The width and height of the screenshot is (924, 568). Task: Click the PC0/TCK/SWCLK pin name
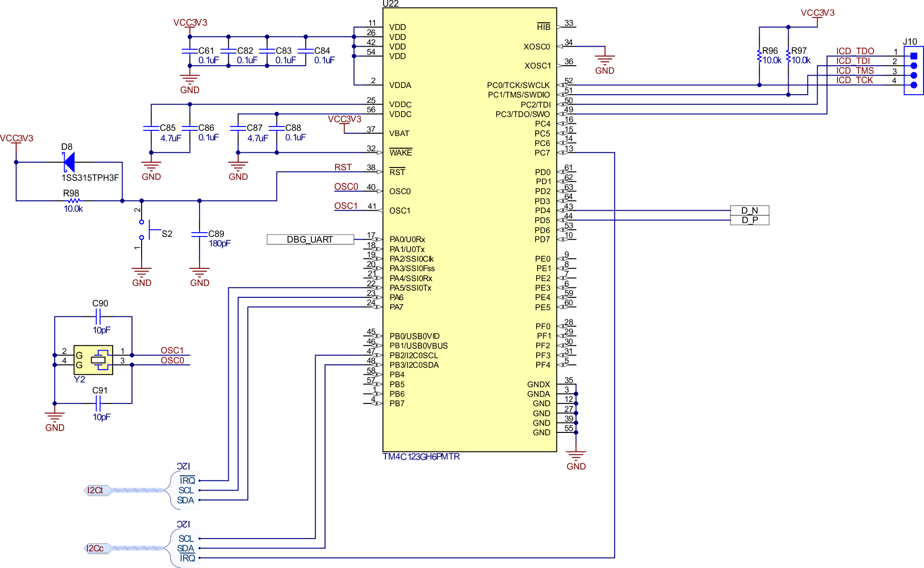click(x=518, y=85)
